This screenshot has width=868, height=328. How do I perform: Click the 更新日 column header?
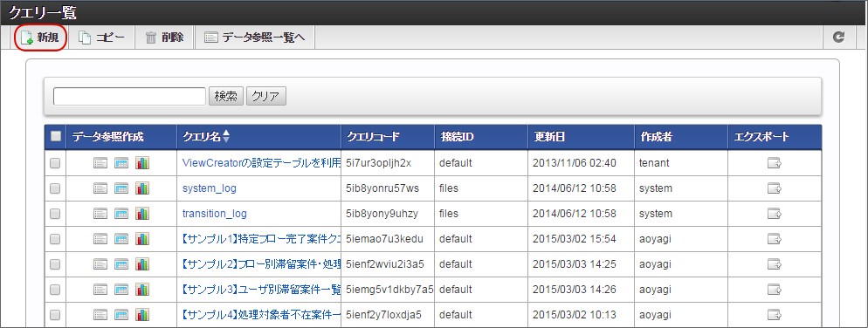pos(582,137)
